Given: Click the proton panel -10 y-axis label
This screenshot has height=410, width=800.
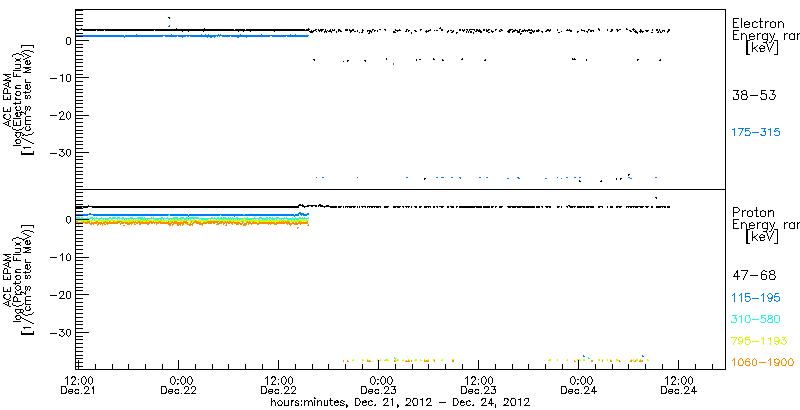Looking at the screenshot, I should coord(61,258).
